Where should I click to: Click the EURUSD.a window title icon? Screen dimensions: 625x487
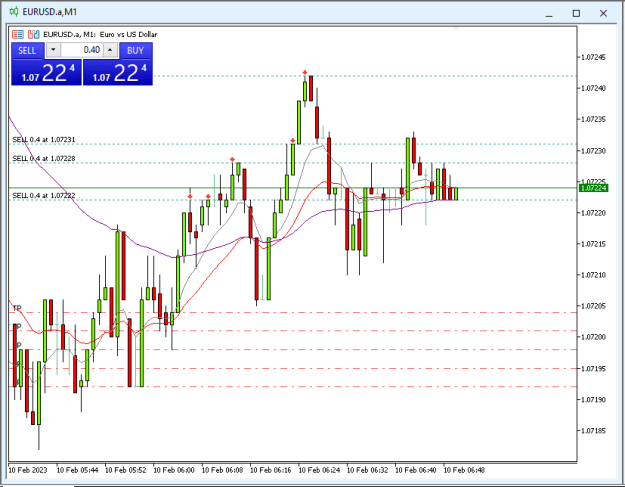coord(14,12)
